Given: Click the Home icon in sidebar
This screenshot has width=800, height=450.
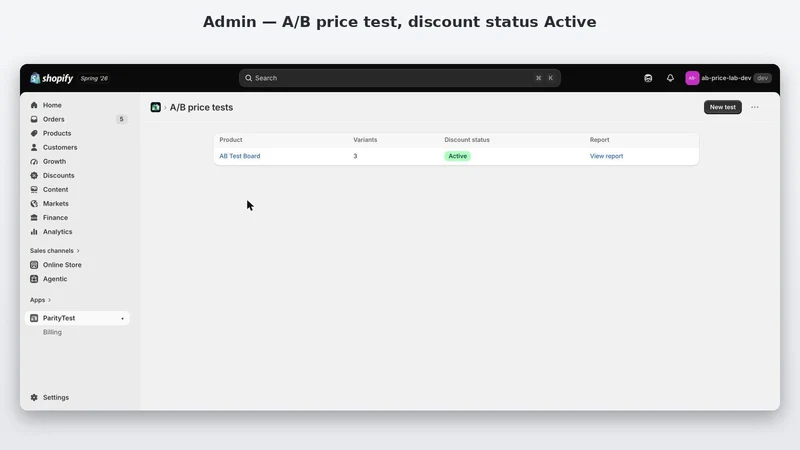Looking at the screenshot, I should pyautogui.click(x=34, y=105).
